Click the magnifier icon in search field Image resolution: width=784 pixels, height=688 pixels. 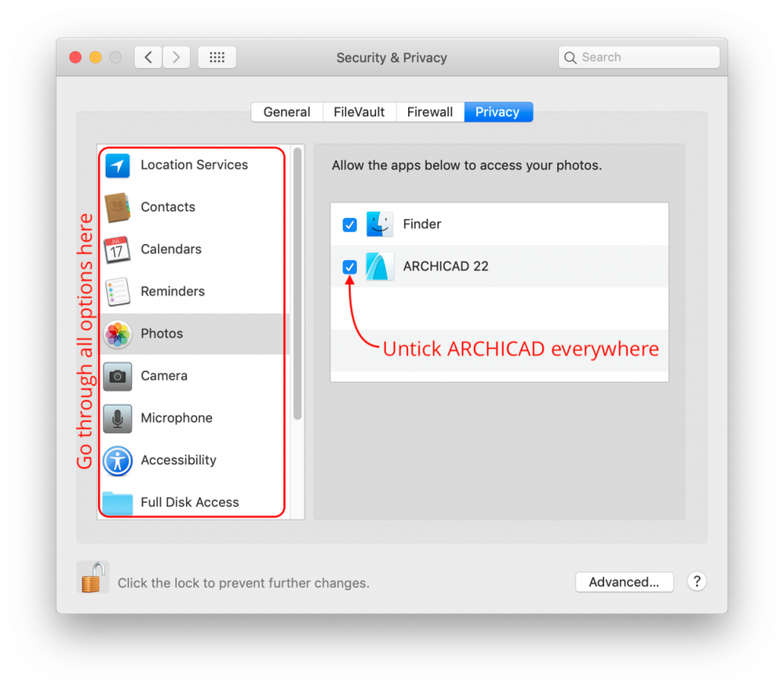tap(570, 57)
